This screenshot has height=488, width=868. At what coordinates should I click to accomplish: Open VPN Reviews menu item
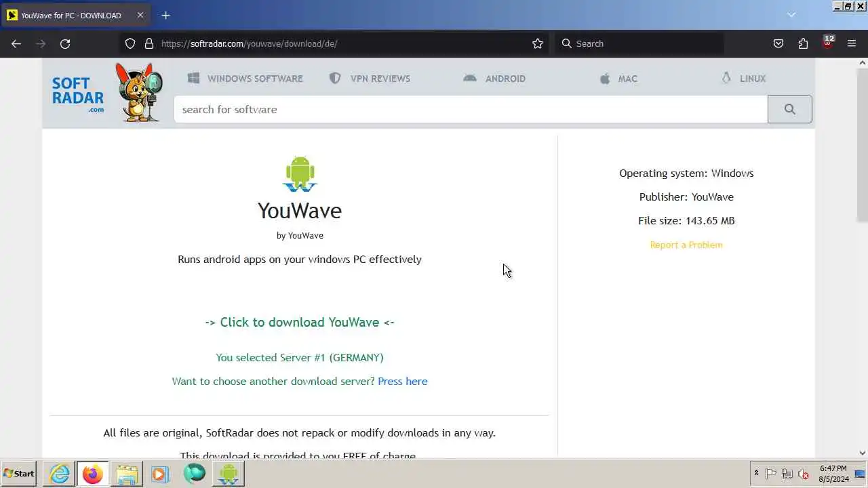(370, 79)
